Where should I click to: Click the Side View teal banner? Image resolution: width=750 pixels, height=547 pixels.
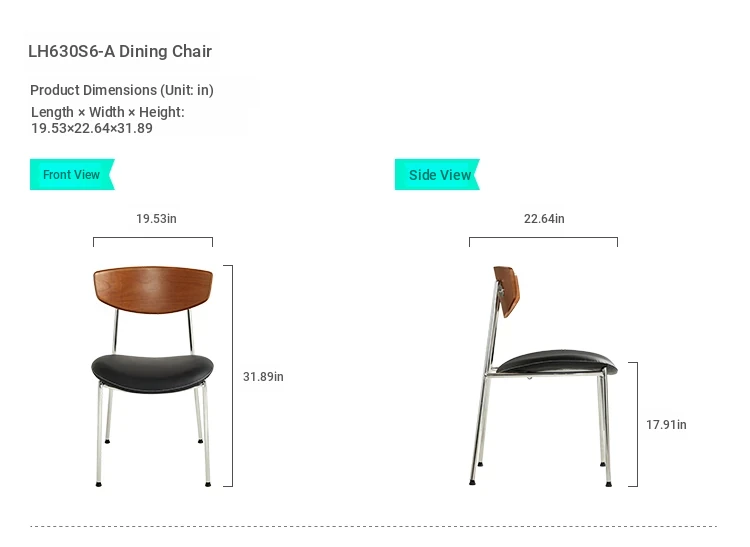tap(437, 175)
